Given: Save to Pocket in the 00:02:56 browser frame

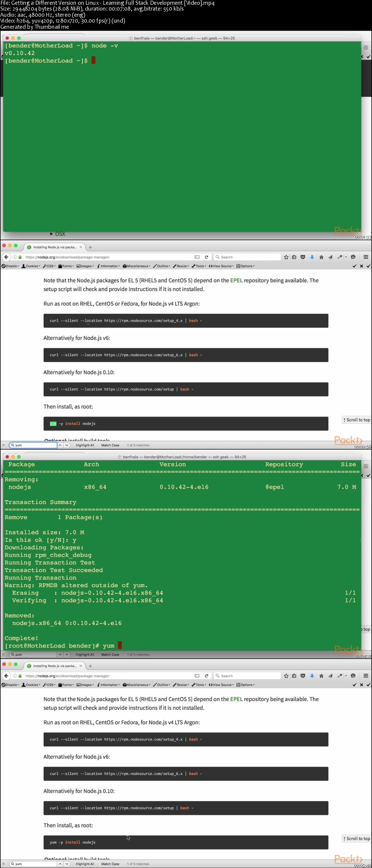Looking at the screenshot, I should tap(303, 257).
